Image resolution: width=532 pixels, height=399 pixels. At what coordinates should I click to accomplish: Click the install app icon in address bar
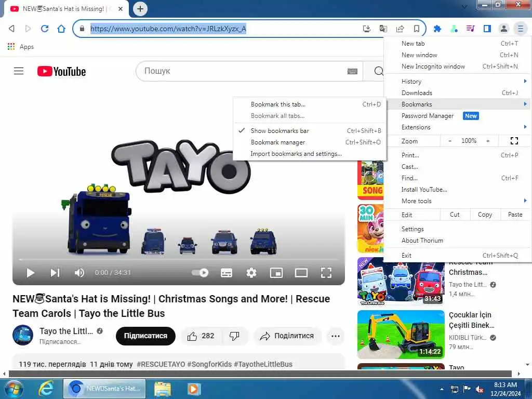(x=366, y=29)
